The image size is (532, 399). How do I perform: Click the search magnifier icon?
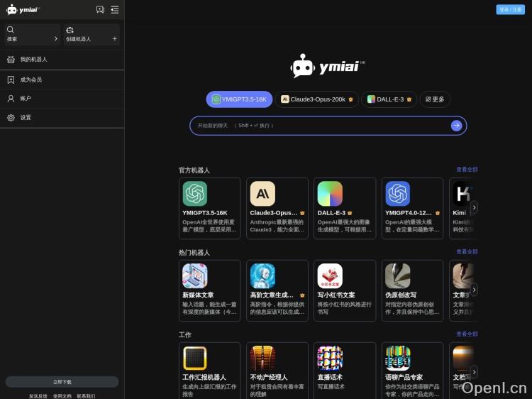click(x=11, y=30)
